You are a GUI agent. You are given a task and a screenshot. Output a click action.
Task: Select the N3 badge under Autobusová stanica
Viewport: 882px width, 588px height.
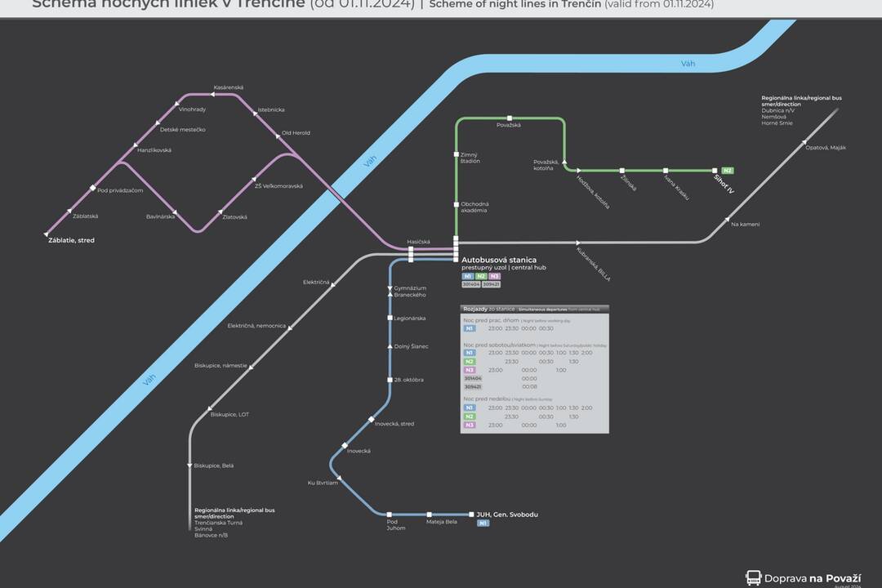[x=494, y=276]
